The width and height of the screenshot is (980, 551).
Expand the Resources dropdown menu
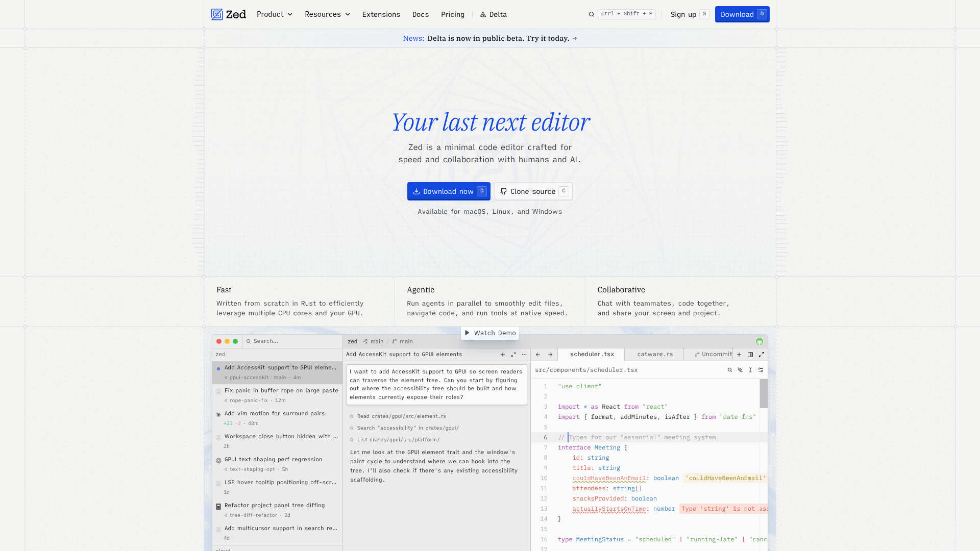327,14
